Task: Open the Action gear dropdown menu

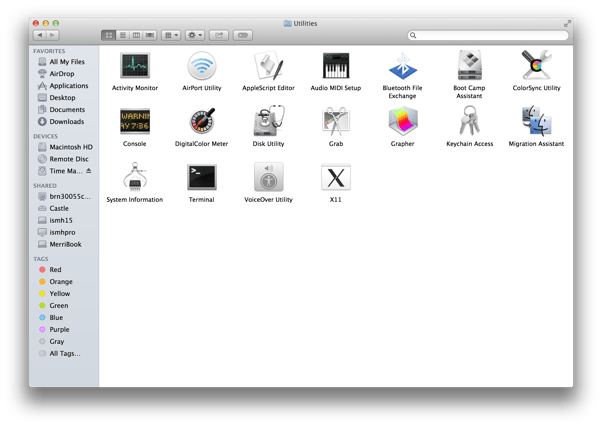Action: (195, 35)
